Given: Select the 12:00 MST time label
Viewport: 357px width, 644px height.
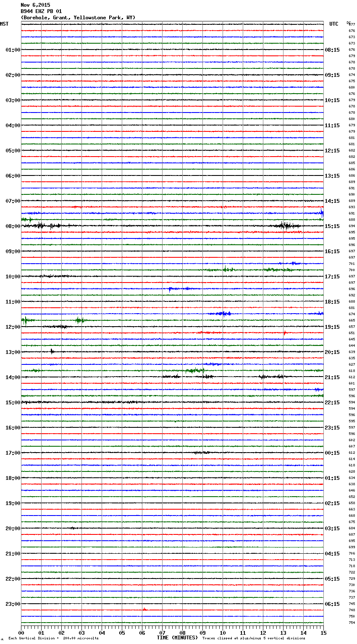Looking at the screenshot, I should point(13,327).
